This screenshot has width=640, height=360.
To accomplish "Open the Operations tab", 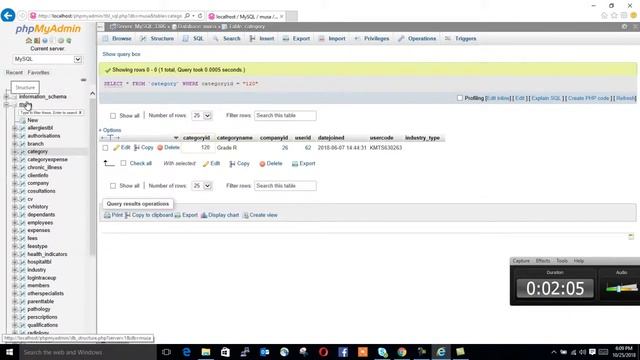I will pos(417,38).
